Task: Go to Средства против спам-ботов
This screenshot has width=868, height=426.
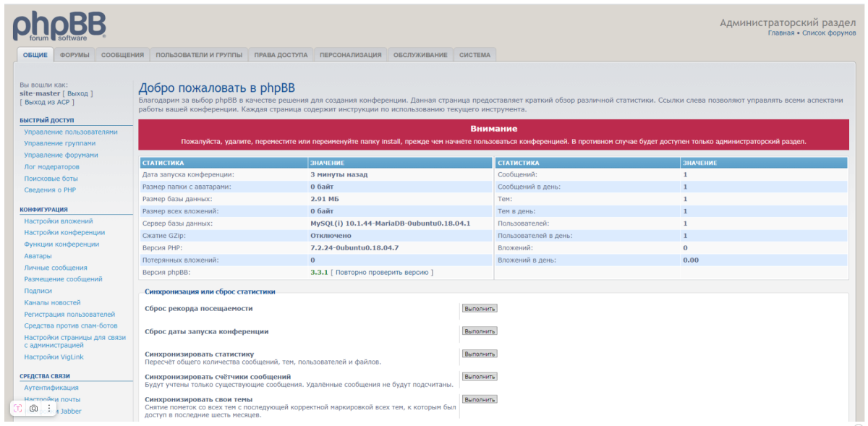Action: (x=71, y=325)
